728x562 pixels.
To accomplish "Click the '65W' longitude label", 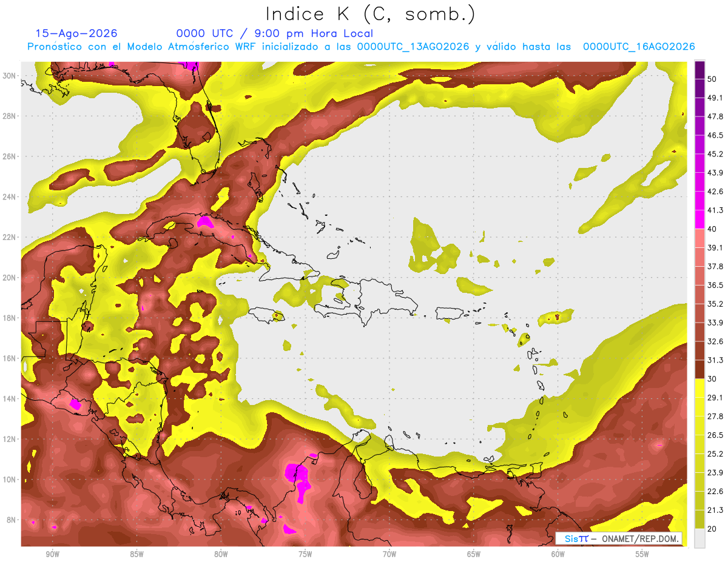I will pyautogui.click(x=474, y=554).
